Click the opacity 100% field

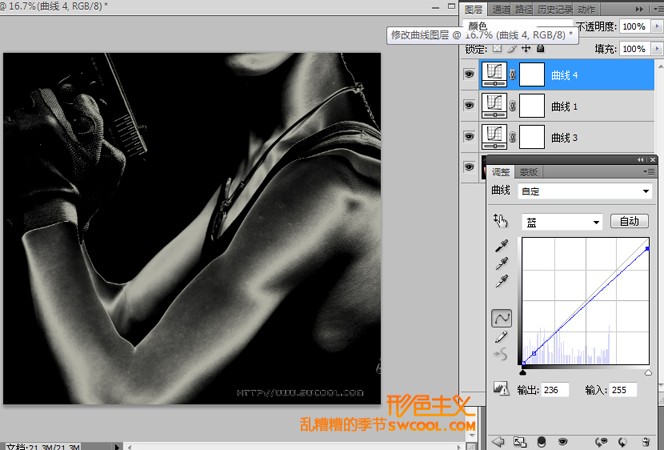pyautogui.click(x=634, y=26)
